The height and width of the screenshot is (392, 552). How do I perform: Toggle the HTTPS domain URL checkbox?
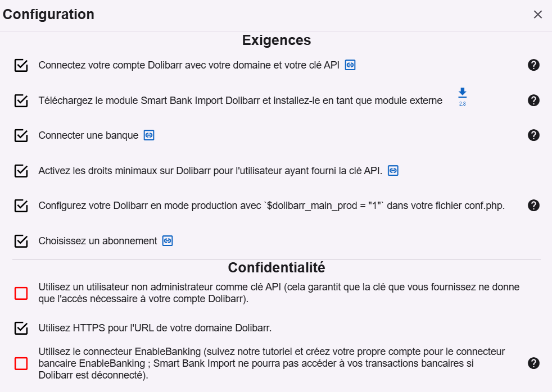coord(21,328)
